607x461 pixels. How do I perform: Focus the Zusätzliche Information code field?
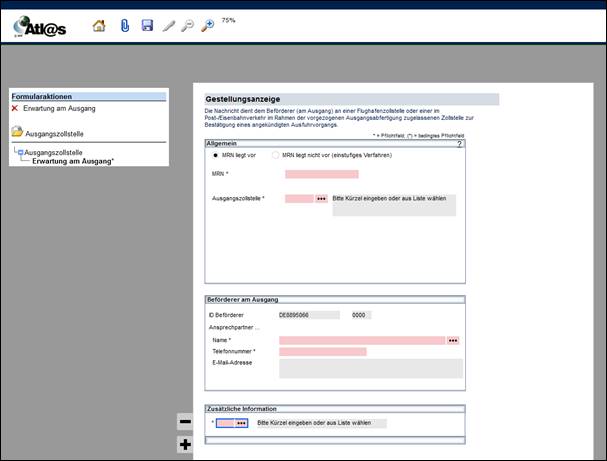[226, 423]
